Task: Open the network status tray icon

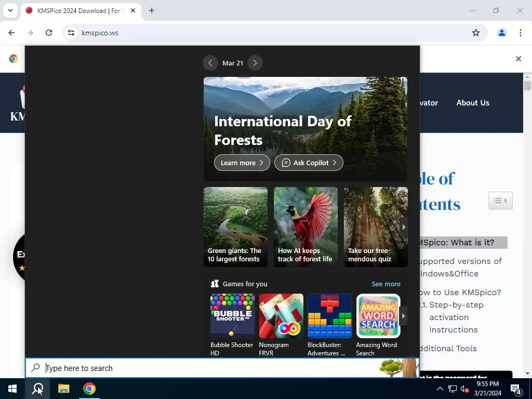Action: [x=453, y=389]
